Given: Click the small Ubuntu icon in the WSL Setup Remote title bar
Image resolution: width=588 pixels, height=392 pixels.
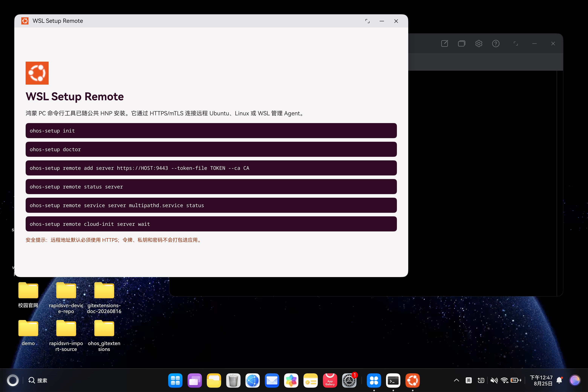Looking at the screenshot, I should [25, 21].
